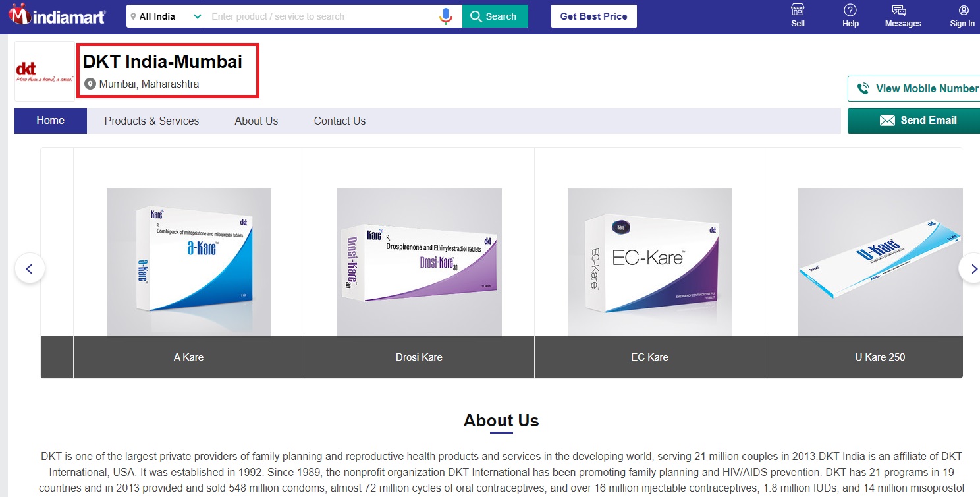Open the A-Kare product image
This screenshot has width=980, height=497.
click(189, 262)
